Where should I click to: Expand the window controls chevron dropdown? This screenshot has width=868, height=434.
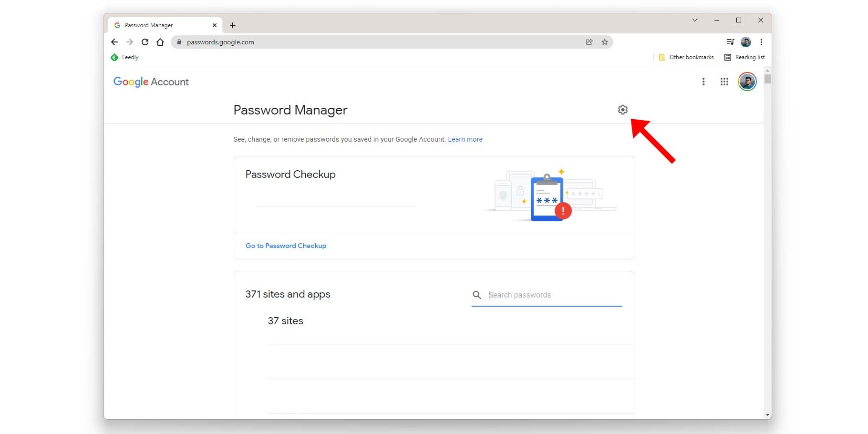pos(695,20)
